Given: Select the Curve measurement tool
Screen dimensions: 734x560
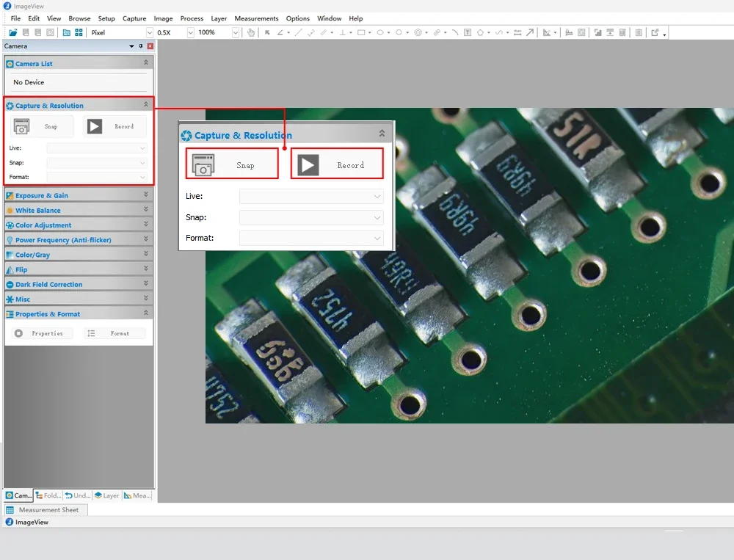Looking at the screenshot, I should click(x=499, y=32).
